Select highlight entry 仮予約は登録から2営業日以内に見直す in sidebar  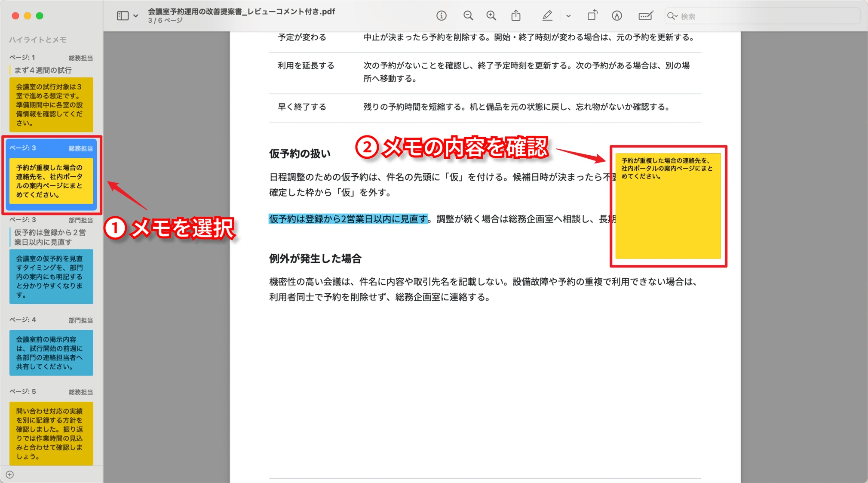point(50,237)
